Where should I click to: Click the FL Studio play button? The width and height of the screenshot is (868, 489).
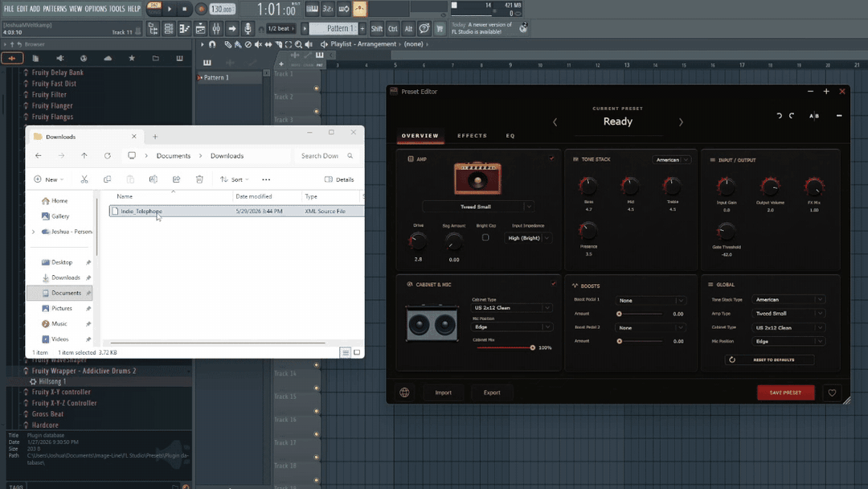(170, 9)
